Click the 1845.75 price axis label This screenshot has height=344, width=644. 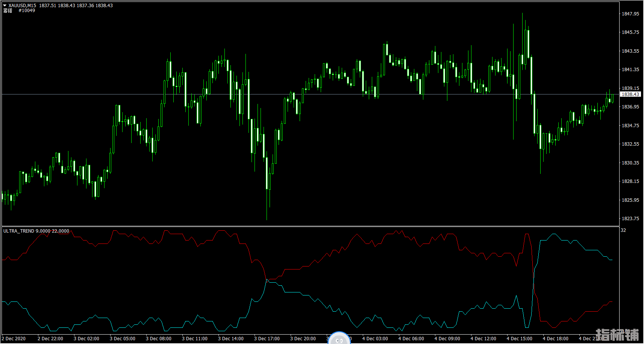point(630,32)
